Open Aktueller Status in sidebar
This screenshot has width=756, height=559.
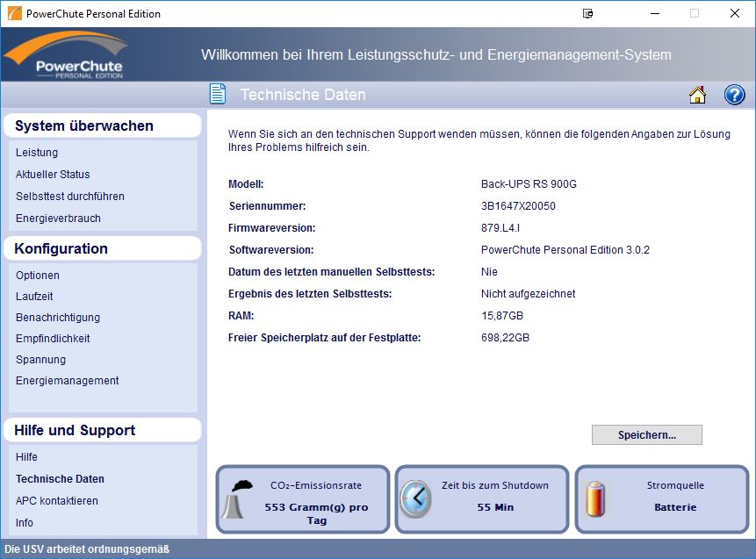coord(53,175)
